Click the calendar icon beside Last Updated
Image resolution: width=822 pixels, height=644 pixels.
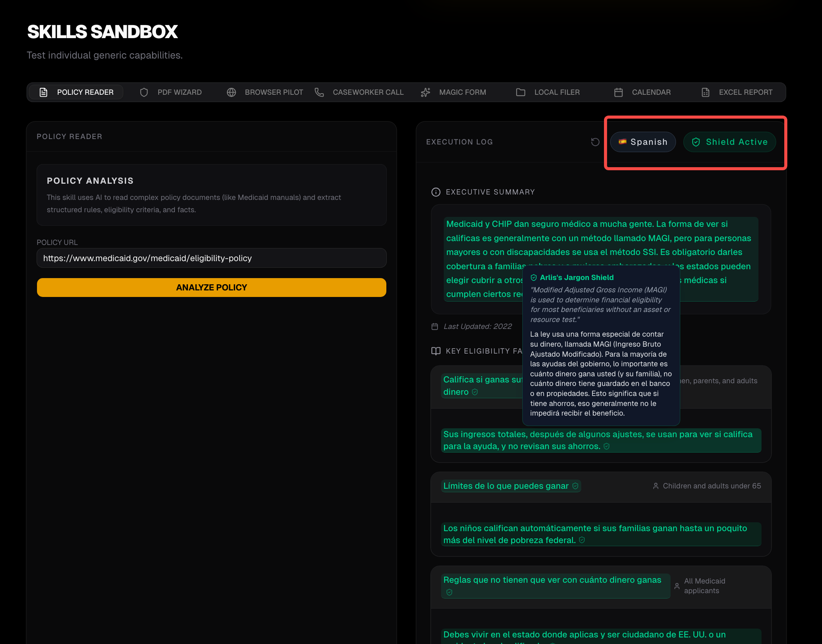click(x=435, y=327)
